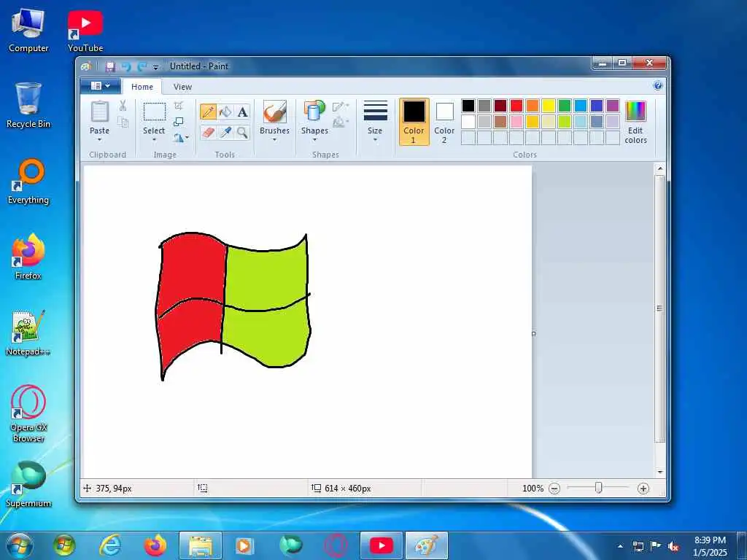Click the Edit colors rainbow icon
Viewport: 747px width, 560px height.
point(635,112)
